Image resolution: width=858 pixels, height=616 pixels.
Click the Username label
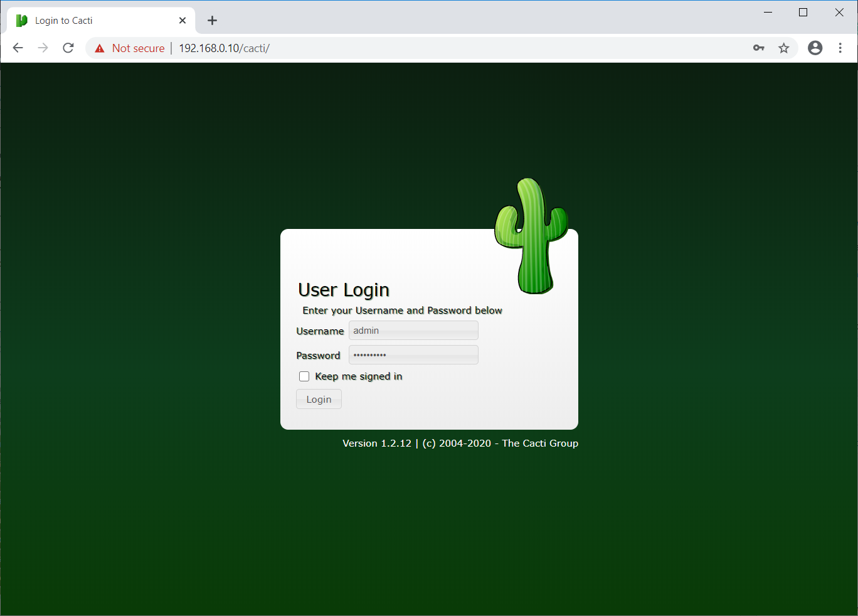(x=320, y=331)
